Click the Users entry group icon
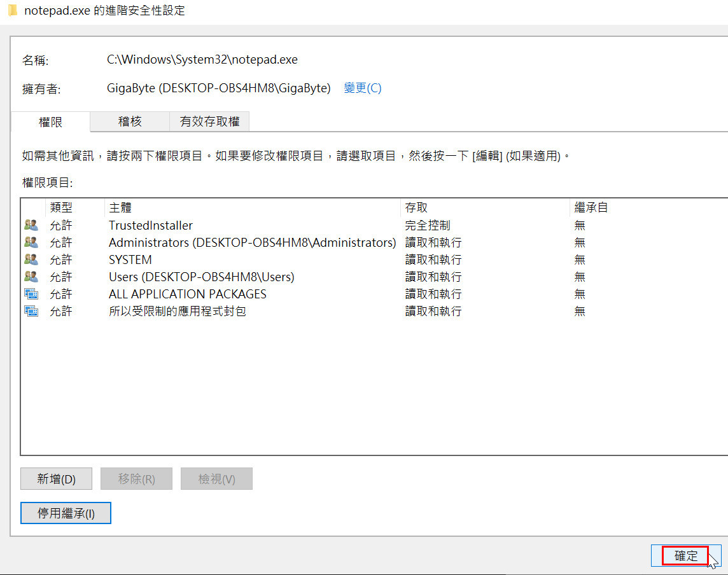This screenshot has width=728, height=575. coord(31,277)
